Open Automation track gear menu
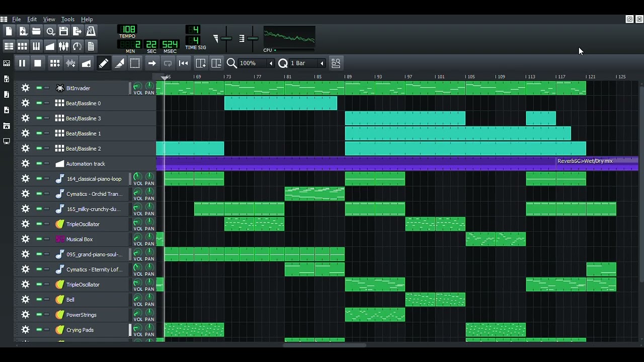This screenshot has height=362, width=644. point(25,163)
